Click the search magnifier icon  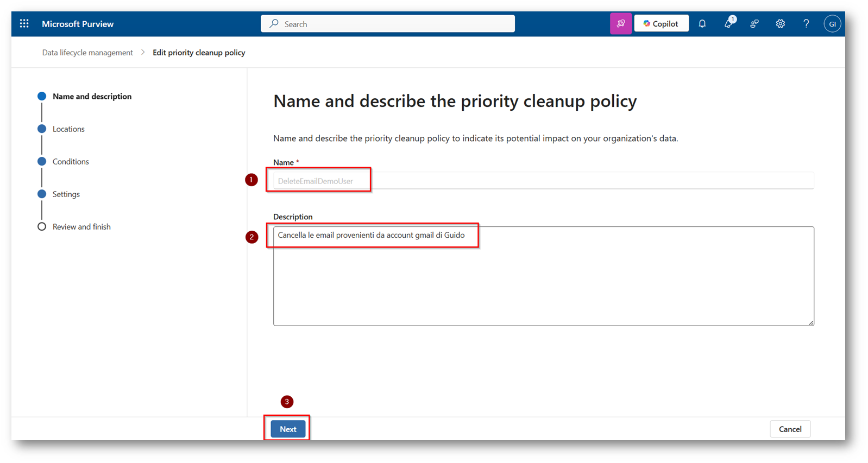[274, 24]
